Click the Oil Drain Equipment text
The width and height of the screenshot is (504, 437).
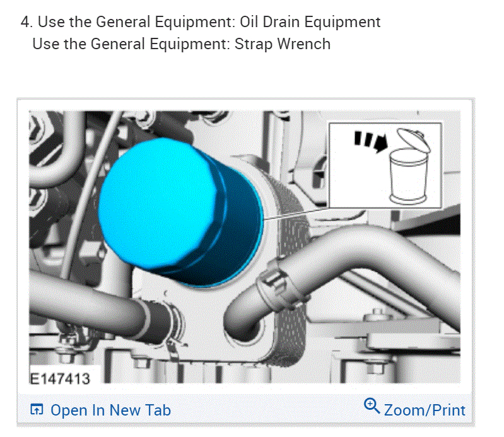coord(310,22)
